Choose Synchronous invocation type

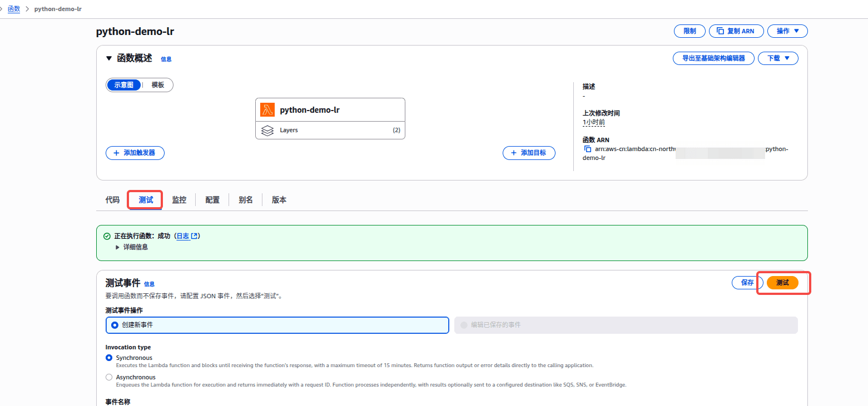pos(109,358)
